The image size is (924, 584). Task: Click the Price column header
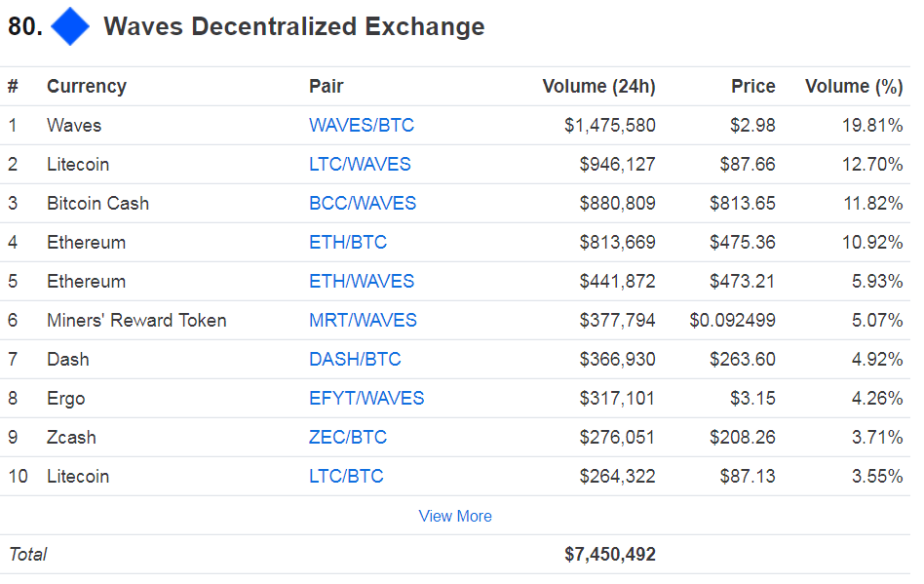pyautogui.click(x=753, y=86)
